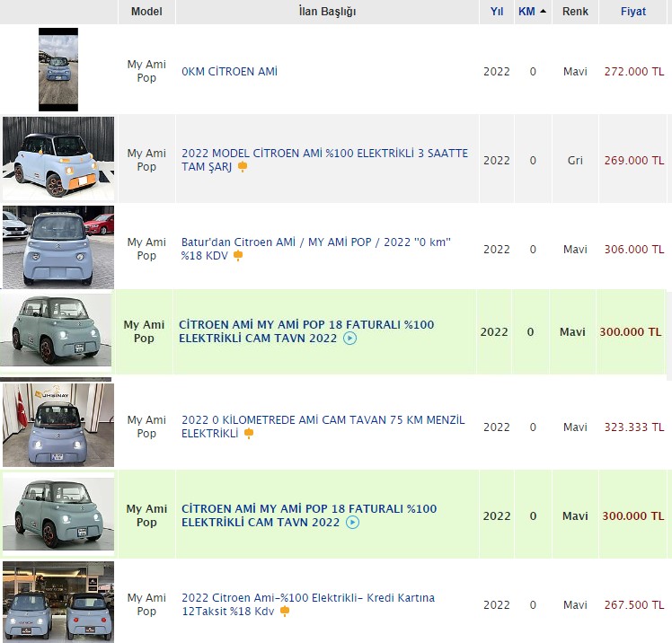Open the '0KM CİTROEN AMİ' listing

point(229,72)
